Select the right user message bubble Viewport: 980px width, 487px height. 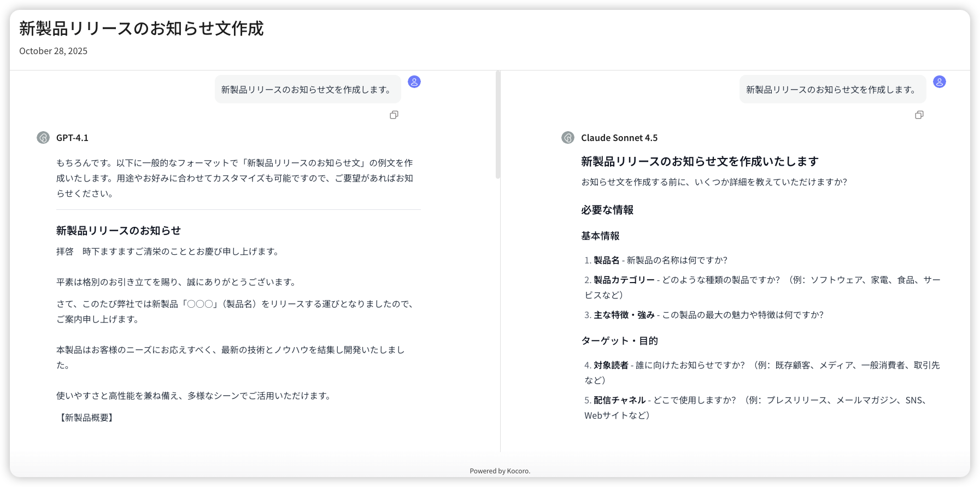point(832,90)
